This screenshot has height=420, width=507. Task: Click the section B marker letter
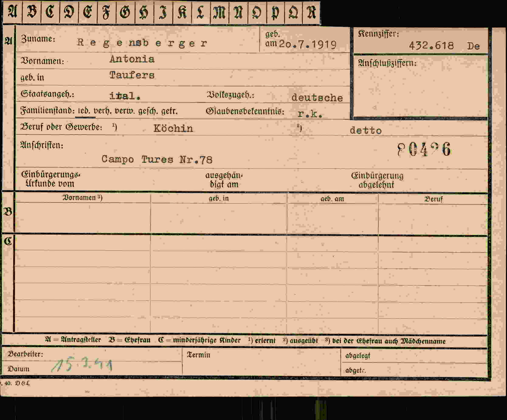pyautogui.click(x=8, y=211)
